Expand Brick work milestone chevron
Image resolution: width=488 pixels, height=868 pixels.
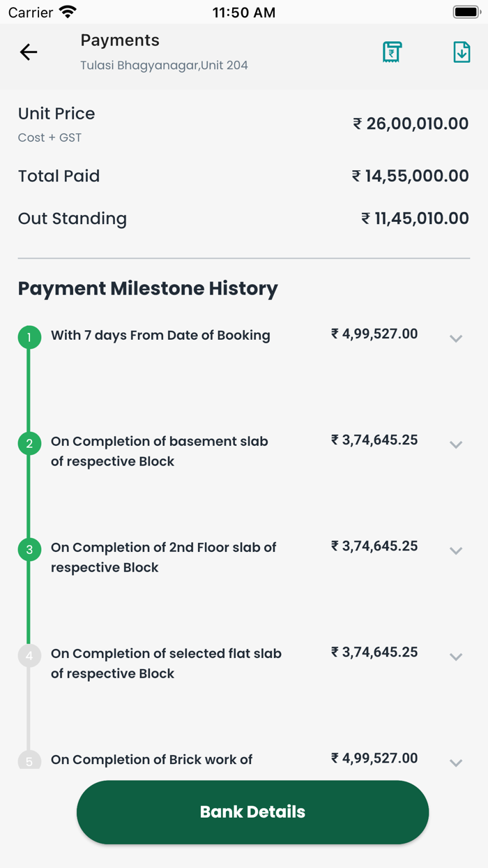tap(456, 762)
